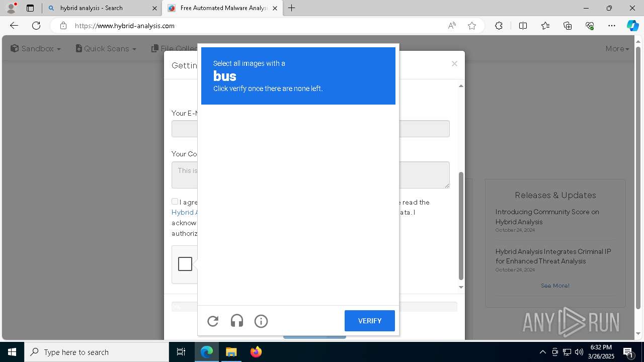Viewport: 644px width, 362px height.
Task: Activate Read aloud icon
Action: pyautogui.click(x=452, y=26)
